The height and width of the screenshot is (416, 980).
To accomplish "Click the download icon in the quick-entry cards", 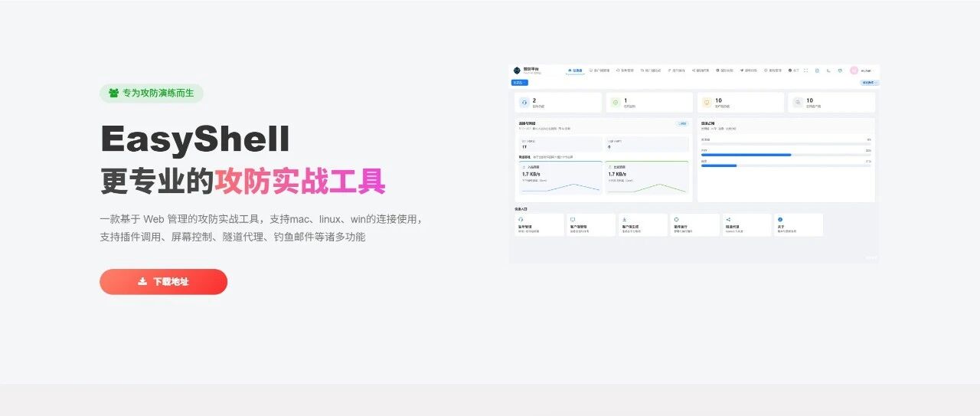I will pos(624,219).
